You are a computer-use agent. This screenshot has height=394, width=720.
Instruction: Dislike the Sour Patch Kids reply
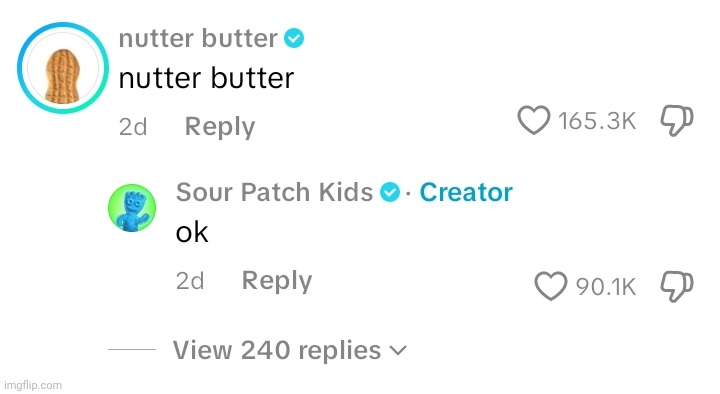(676, 287)
